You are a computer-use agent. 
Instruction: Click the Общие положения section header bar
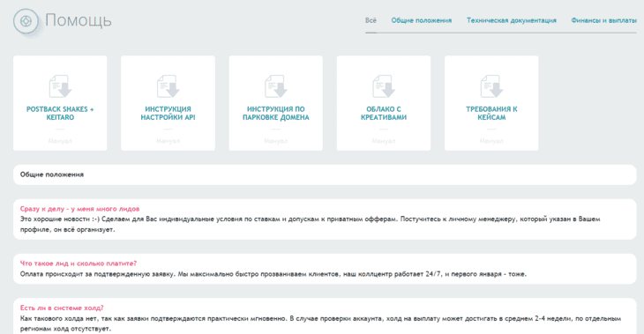tap(325, 174)
